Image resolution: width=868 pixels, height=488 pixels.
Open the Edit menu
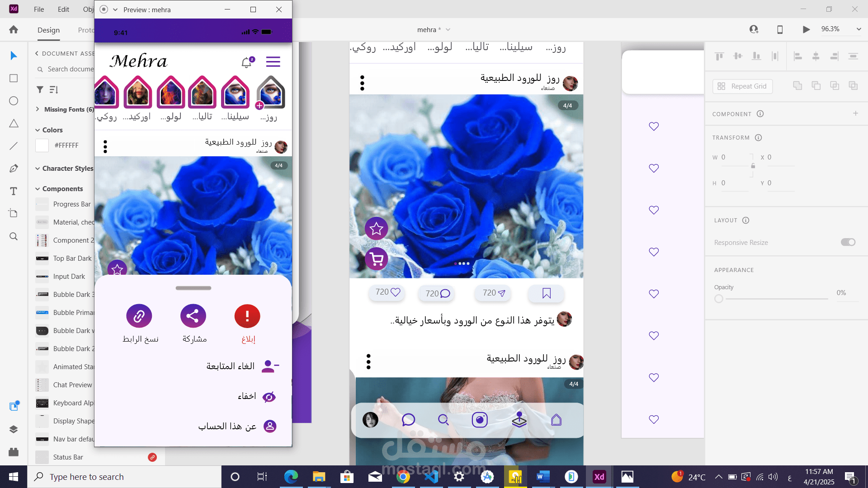click(x=63, y=9)
